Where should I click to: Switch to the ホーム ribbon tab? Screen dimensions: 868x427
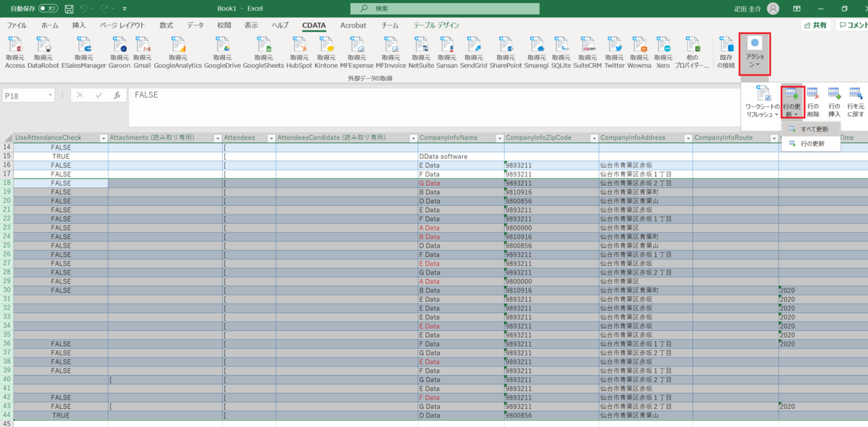click(50, 25)
